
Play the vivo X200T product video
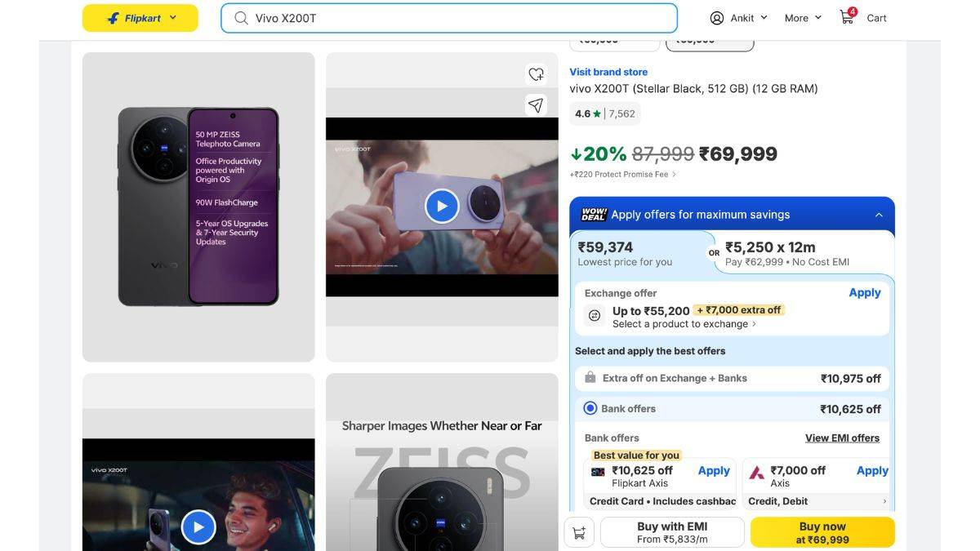(x=442, y=207)
